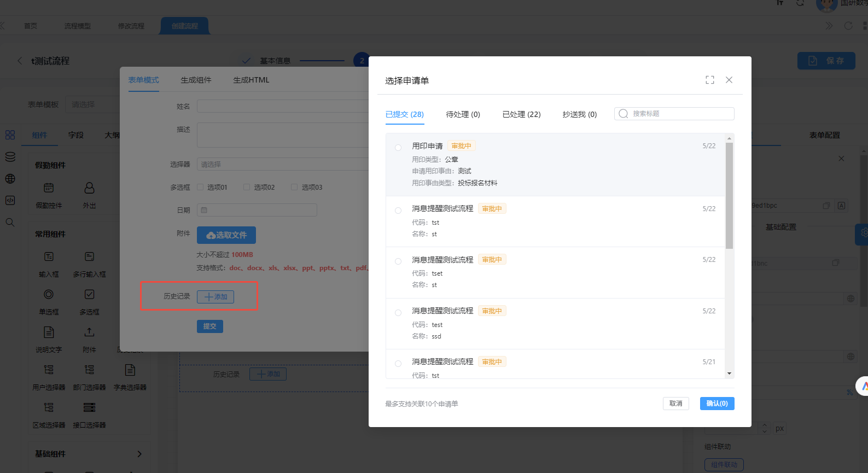Focus the 姓名 input field
The image size is (868, 473).
point(283,106)
